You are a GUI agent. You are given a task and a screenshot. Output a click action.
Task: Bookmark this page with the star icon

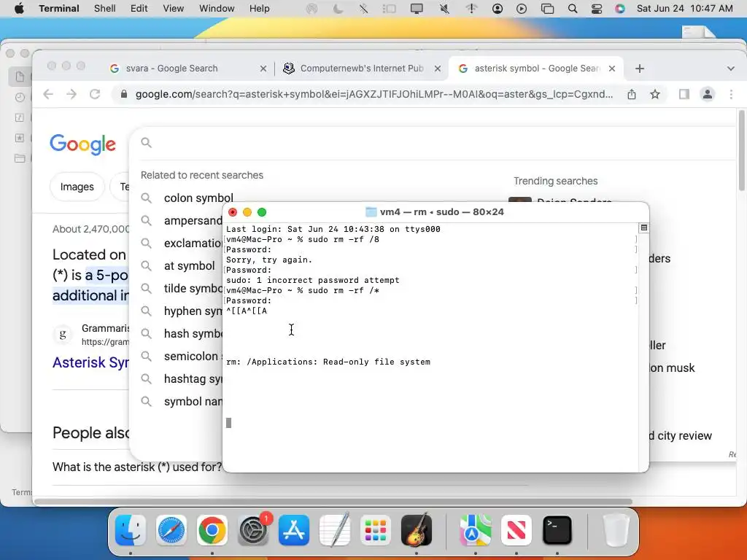point(654,94)
